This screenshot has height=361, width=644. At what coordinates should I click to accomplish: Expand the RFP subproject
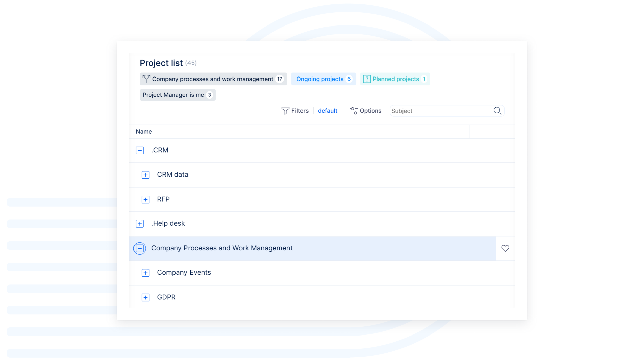tap(145, 199)
